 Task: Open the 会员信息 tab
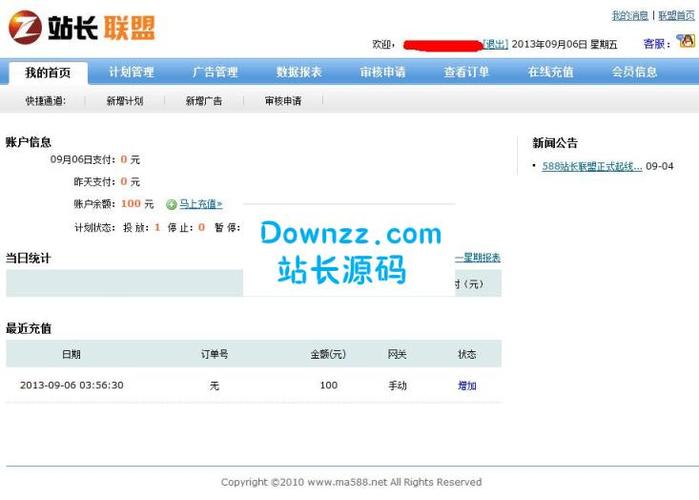tap(634, 72)
